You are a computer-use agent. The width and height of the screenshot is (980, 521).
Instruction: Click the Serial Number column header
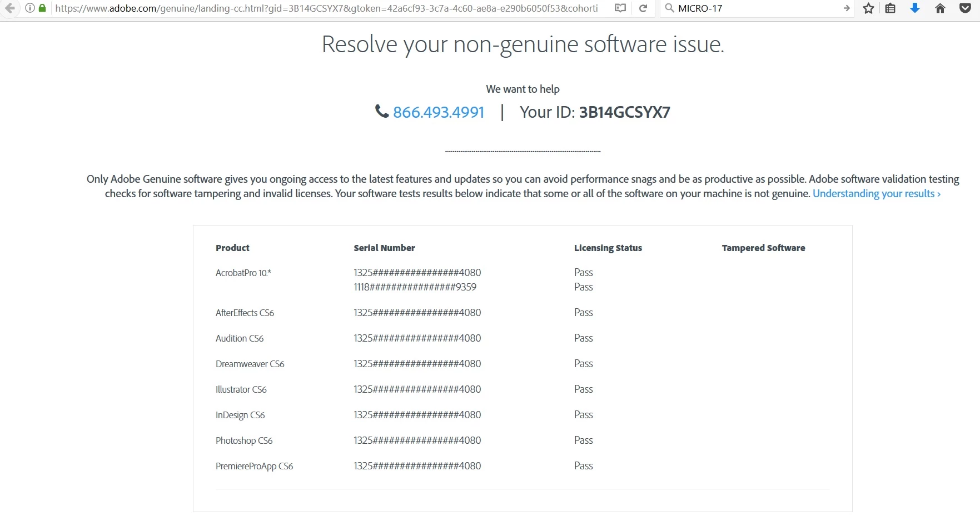[x=384, y=248]
